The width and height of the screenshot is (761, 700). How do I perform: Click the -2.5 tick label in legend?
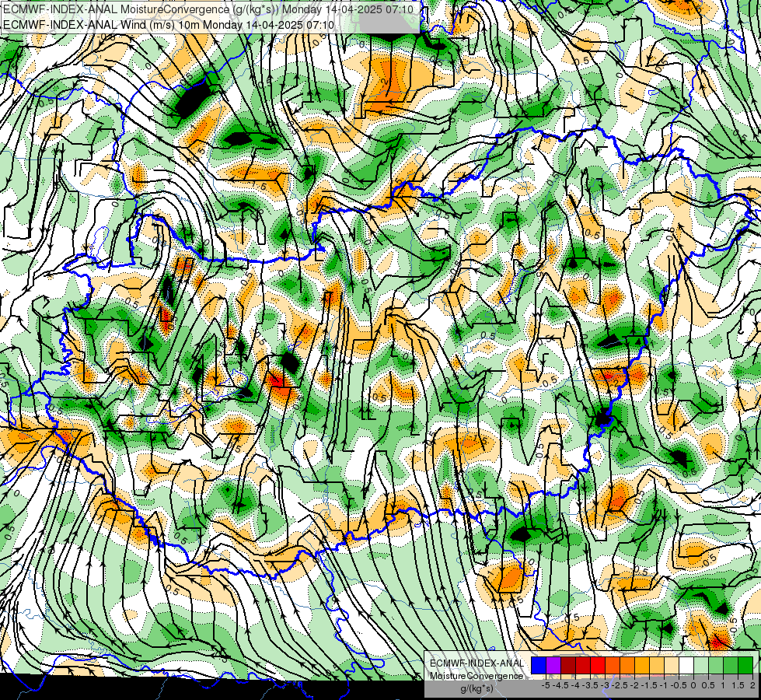coord(620,685)
